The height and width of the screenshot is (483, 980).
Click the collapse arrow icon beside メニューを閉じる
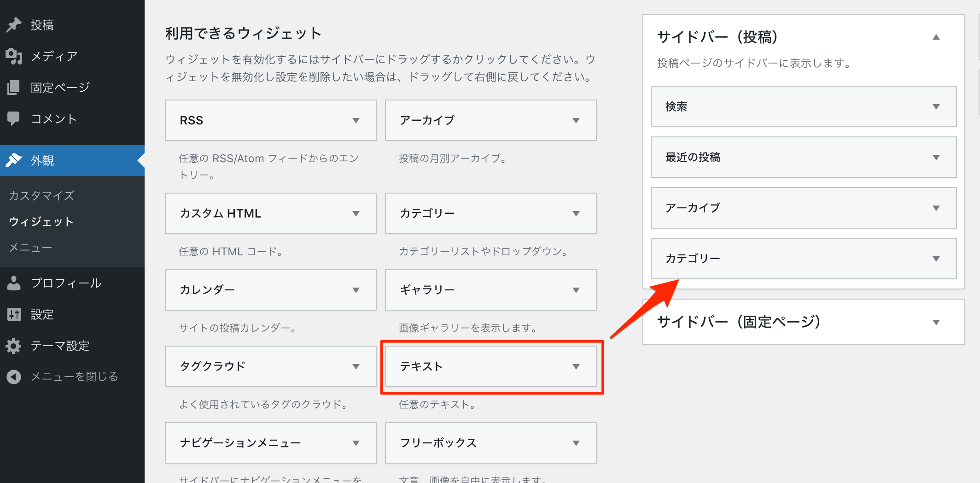point(14,377)
